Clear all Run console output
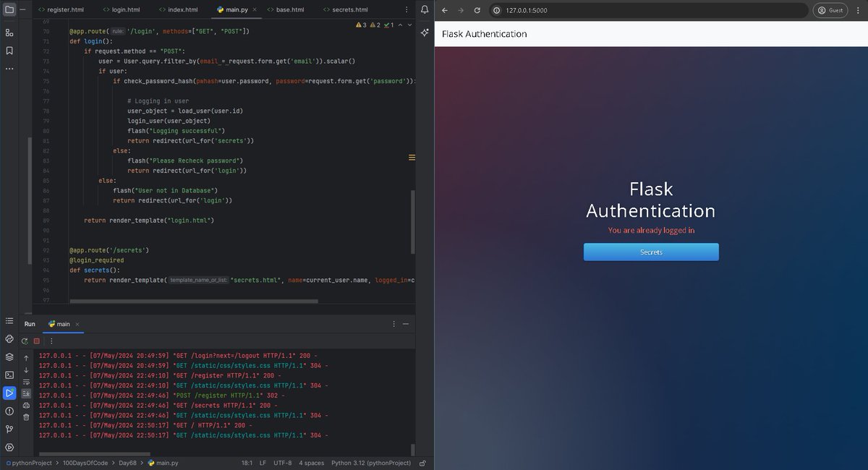Screen dimensions: 868x470 pyautogui.click(x=26, y=416)
